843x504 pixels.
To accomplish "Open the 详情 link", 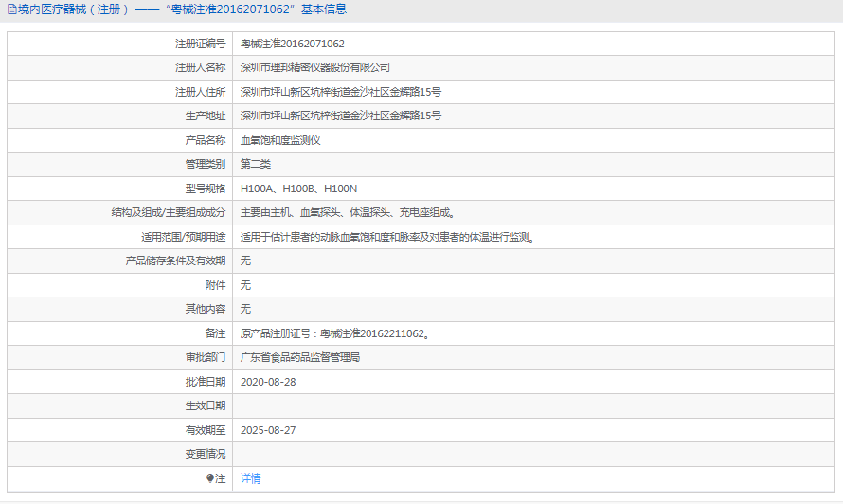I will pyautogui.click(x=251, y=478).
